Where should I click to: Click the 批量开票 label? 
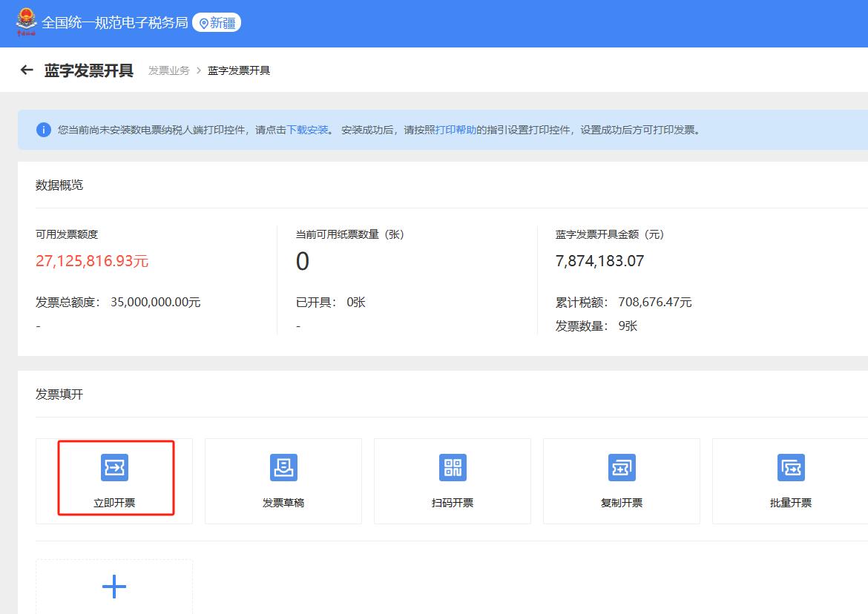point(791,503)
